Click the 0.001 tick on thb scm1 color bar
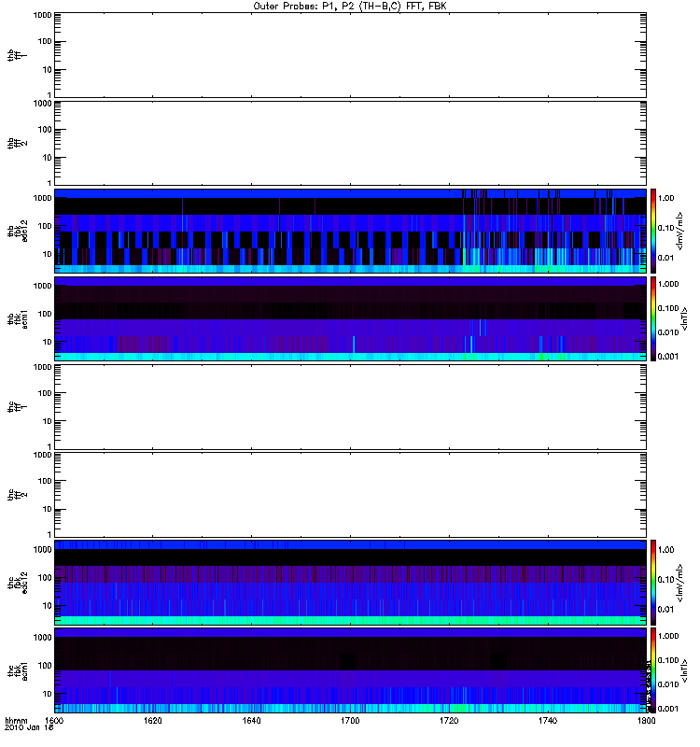 668,357
